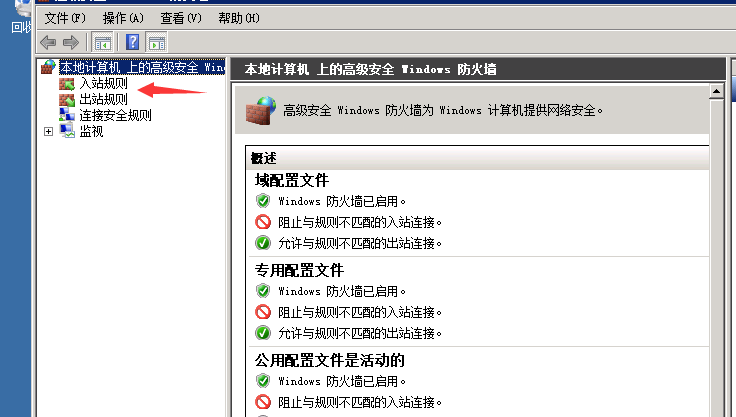Click green check icon for outbound under 域配置文件
The image size is (736, 417).
(263, 243)
